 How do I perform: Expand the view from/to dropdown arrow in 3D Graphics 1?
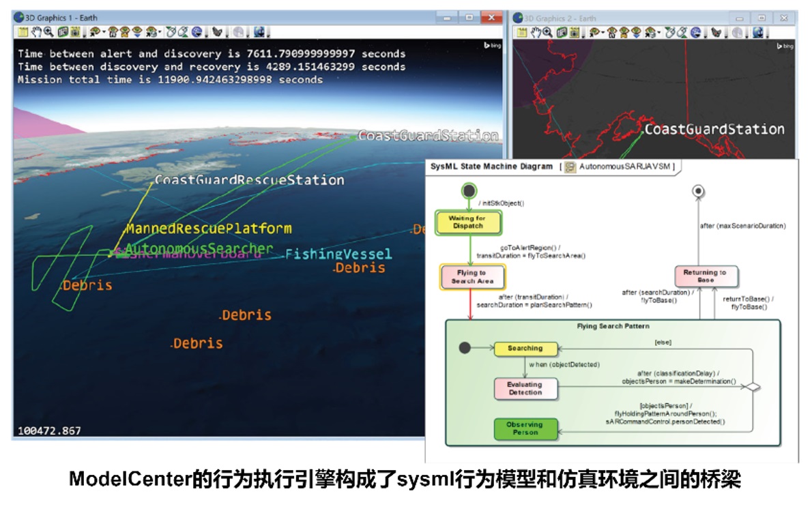tap(103, 33)
